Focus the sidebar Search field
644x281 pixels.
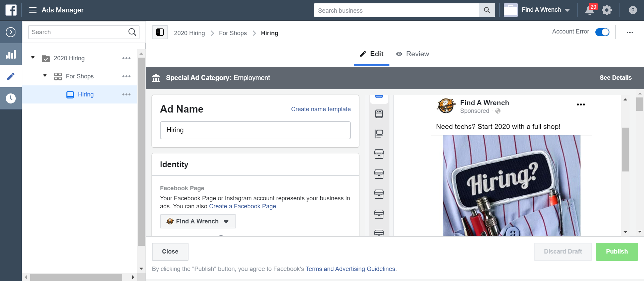click(84, 32)
